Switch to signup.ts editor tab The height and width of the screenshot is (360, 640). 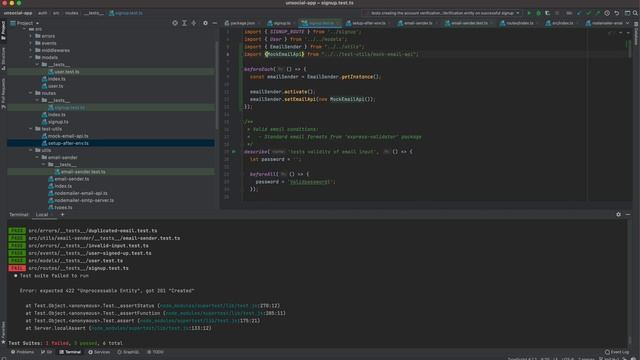click(x=280, y=23)
